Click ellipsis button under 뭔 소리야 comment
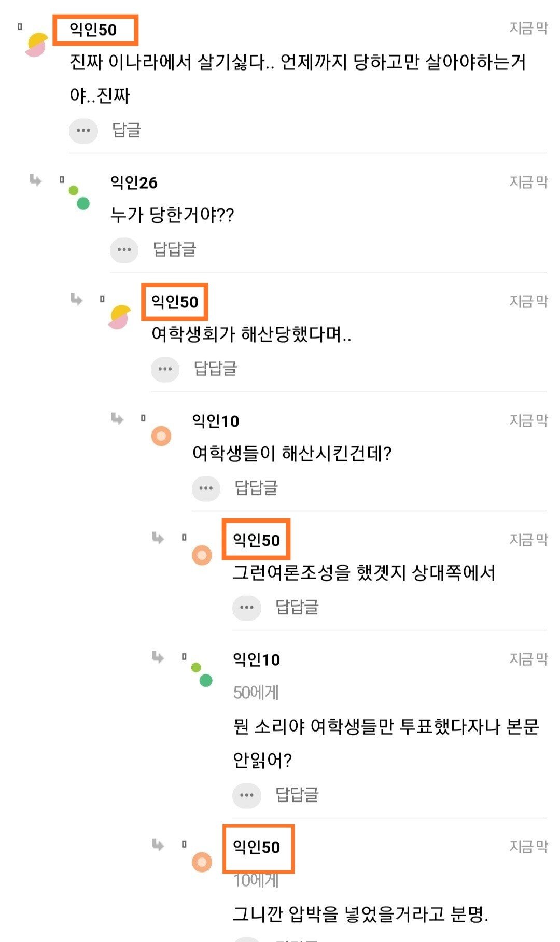Viewport: 560px width, 942px height. coord(246,795)
